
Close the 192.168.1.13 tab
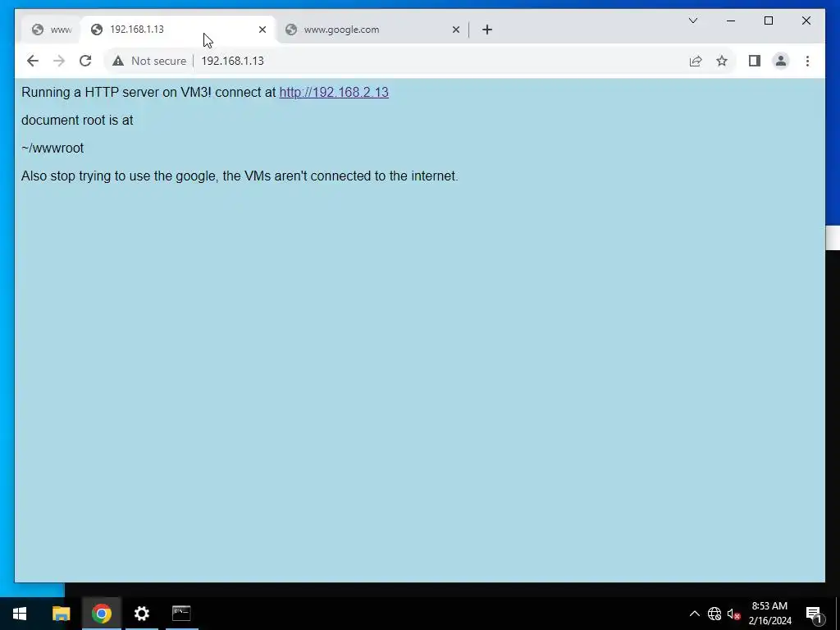coord(262,30)
